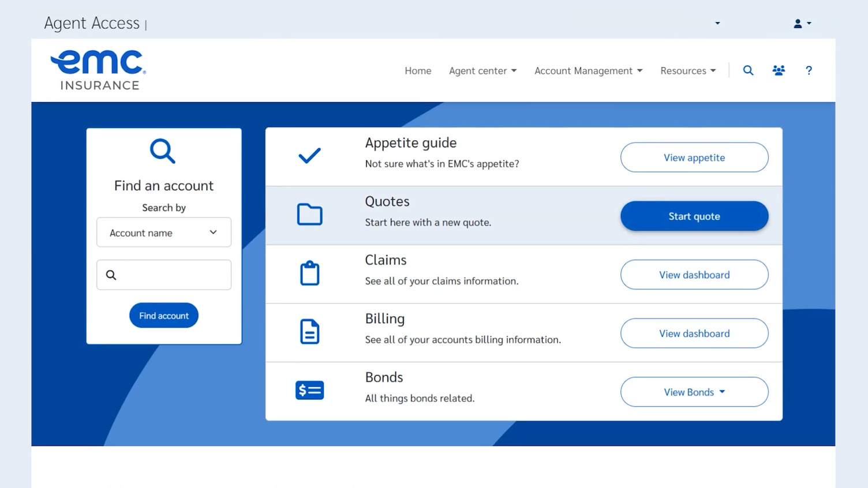Click the Start quote button
Viewport: 868px width, 488px height.
point(694,216)
